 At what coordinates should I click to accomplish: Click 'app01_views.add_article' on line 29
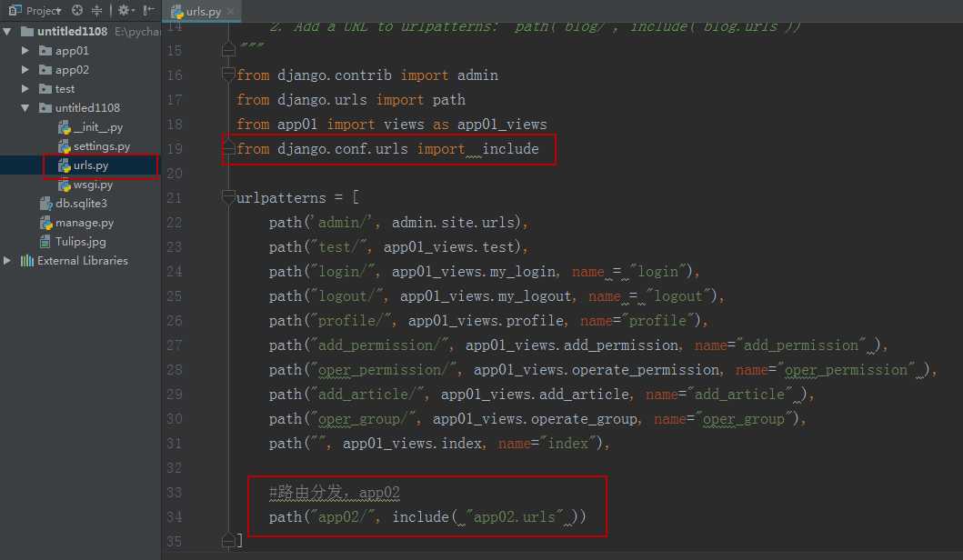tap(535, 395)
